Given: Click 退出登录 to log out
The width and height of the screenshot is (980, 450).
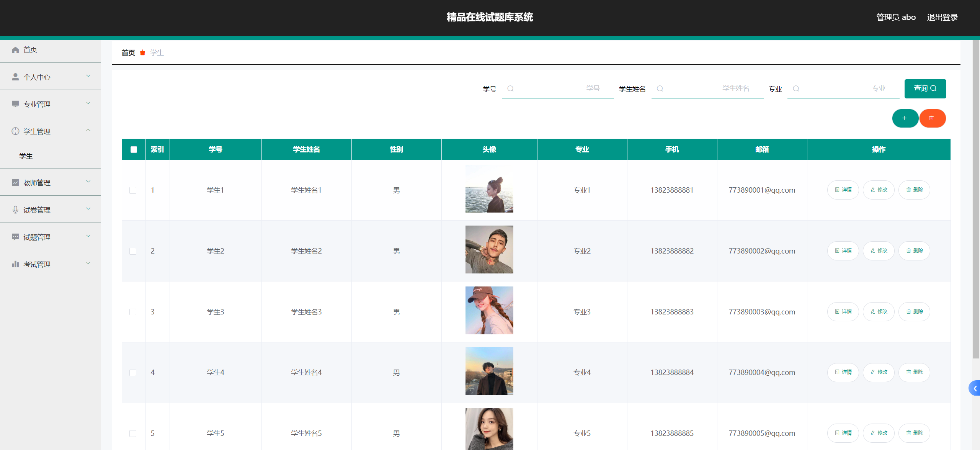Looking at the screenshot, I should [942, 18].
